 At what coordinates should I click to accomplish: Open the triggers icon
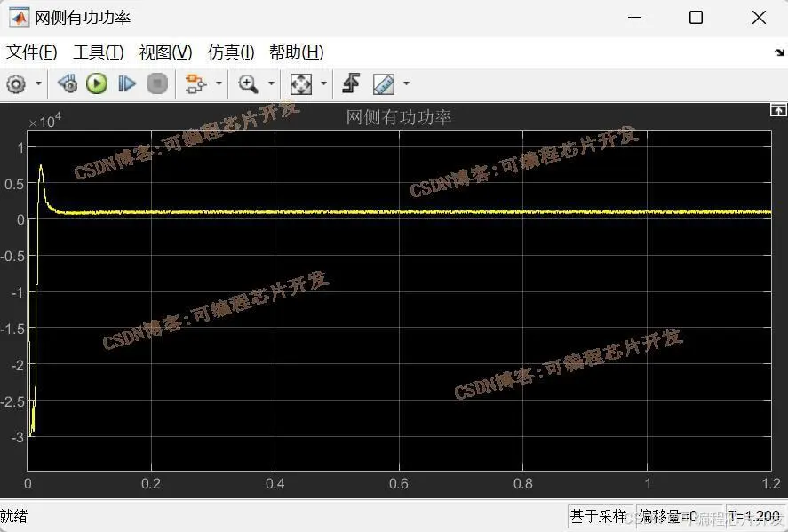(351, 83)
